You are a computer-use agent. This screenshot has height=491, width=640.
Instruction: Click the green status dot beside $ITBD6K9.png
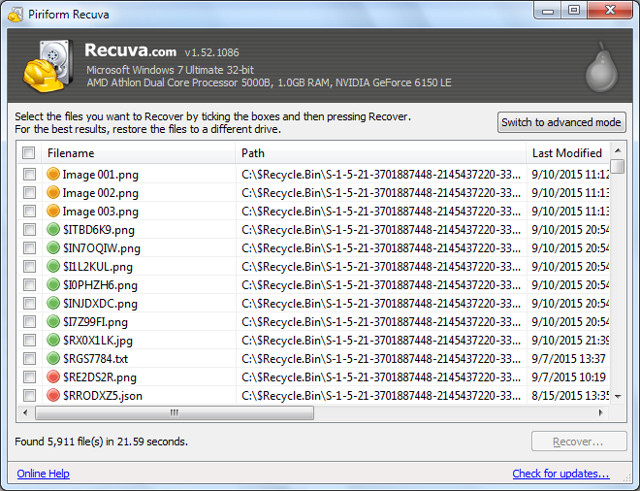[x=53, y=230]
